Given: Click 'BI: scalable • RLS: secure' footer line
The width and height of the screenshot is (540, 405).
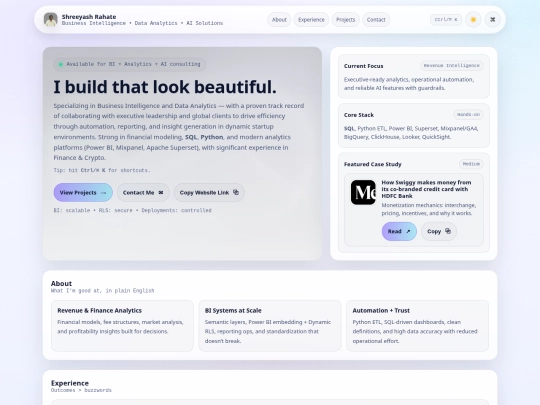Looking at the screenshot, I should pos(132,210).
